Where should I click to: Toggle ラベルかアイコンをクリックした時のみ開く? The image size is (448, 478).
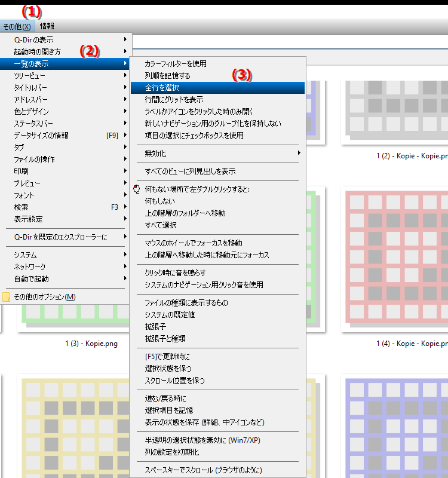point(217,111)
